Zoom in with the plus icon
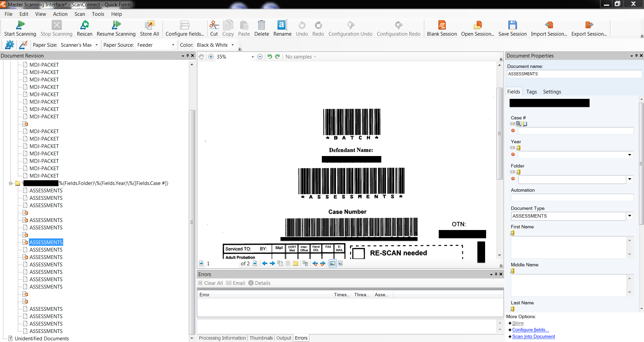Screen dimensions: 644x342 point(211,56)
